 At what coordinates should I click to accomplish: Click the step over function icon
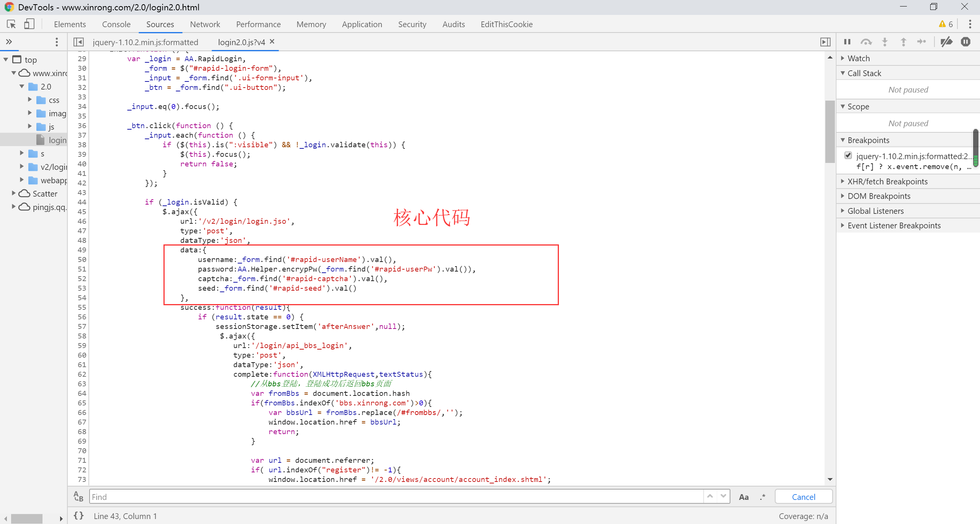click(866, 42)
